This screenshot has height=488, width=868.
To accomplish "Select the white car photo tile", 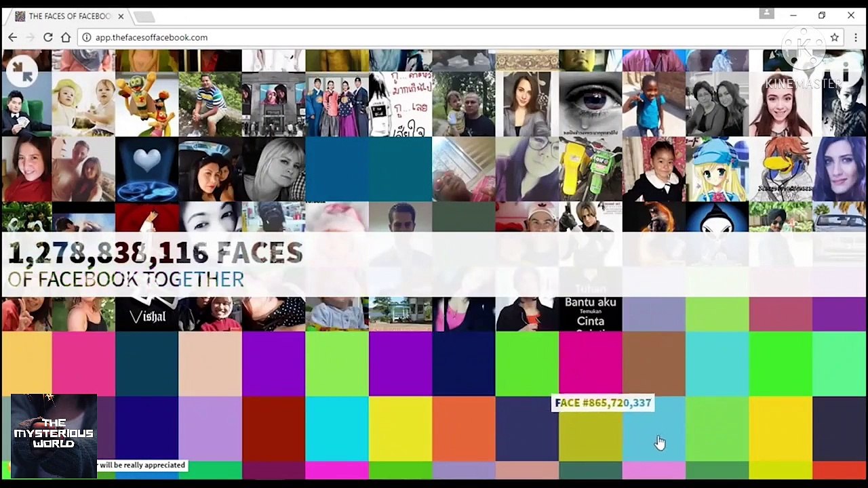I will click(840, 217).
